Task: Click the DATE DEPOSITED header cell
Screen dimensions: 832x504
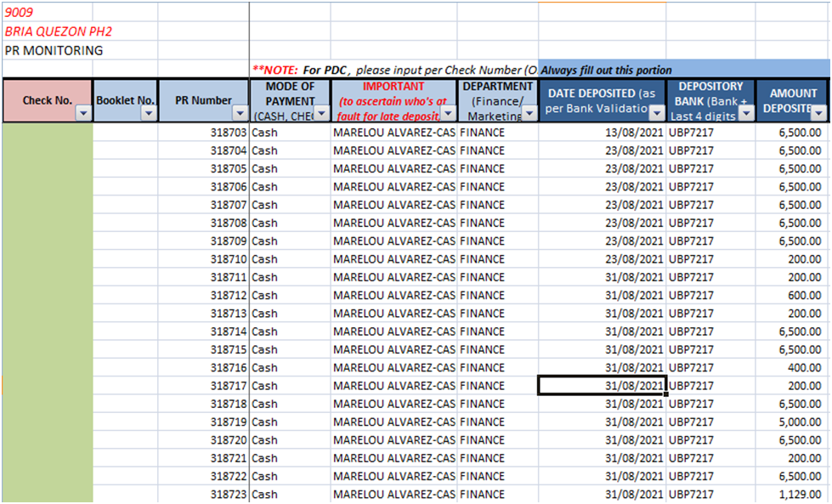Action: (603, 101)
